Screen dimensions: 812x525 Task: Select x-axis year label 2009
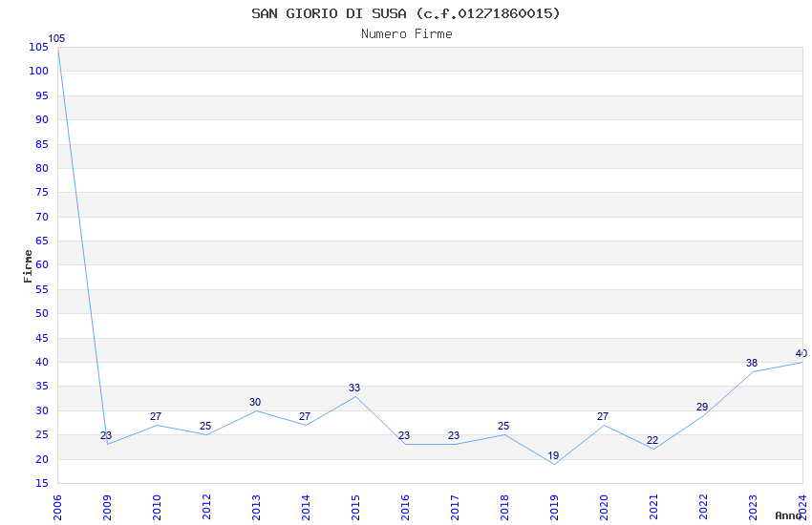(107, 508)
